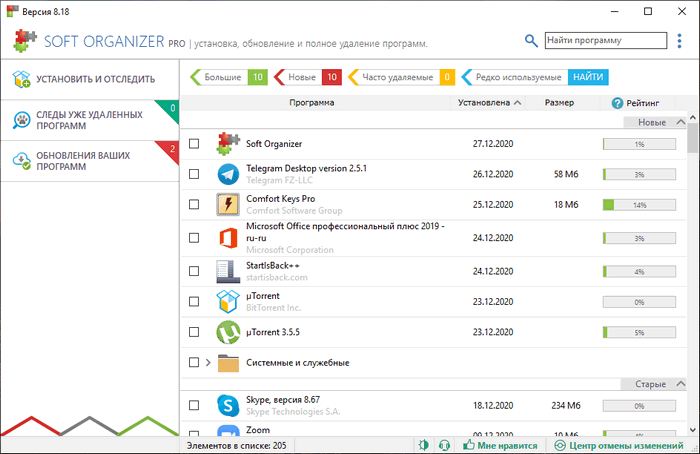Expand the Системные и служебные group
Viewport: 700px width, 454px height.
point(208,362)
